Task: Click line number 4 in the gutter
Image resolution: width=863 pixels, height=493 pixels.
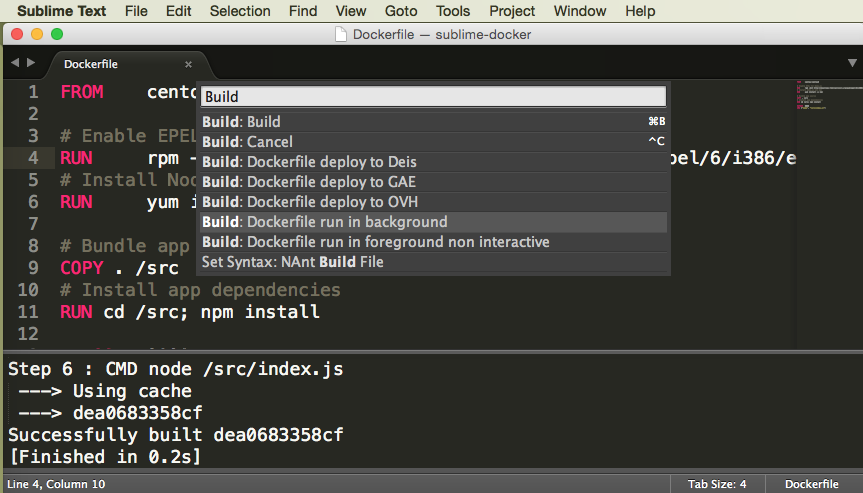Action: [x=33, y=158]
